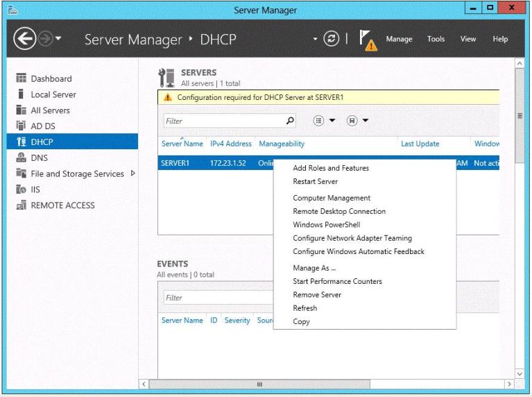This screenshot has height=397, width=532.
Task: Open the notifications flag with warning
Action: pyautogui.click(x=368, y=40)
